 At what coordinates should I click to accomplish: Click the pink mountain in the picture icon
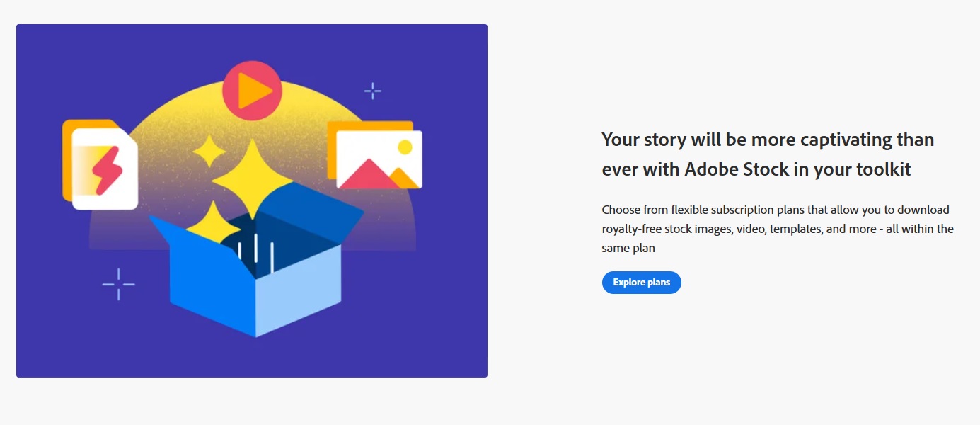point(367,174)
